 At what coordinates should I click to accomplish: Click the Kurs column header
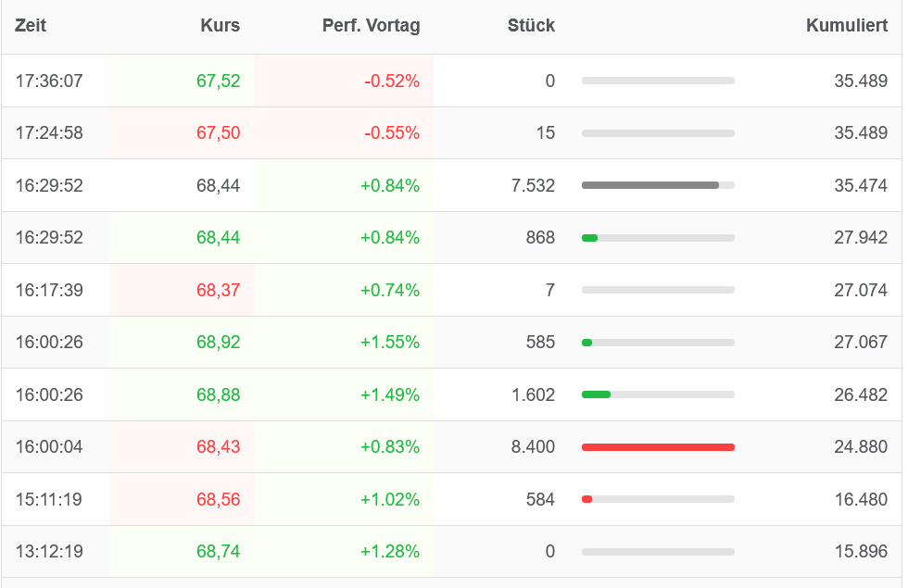220,26
